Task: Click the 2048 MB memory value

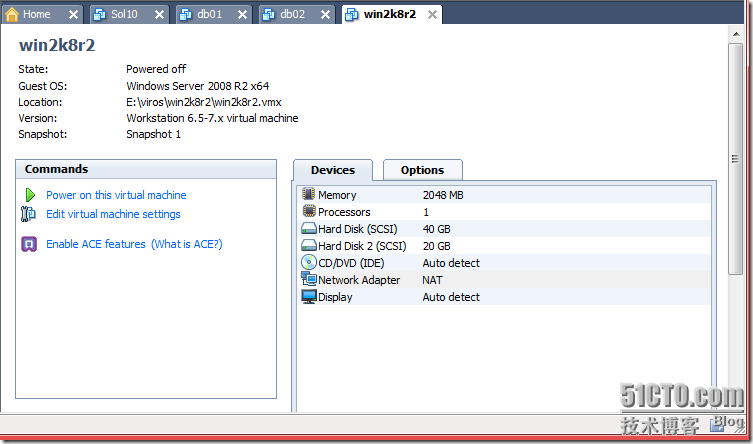Action: click(443, 195)
